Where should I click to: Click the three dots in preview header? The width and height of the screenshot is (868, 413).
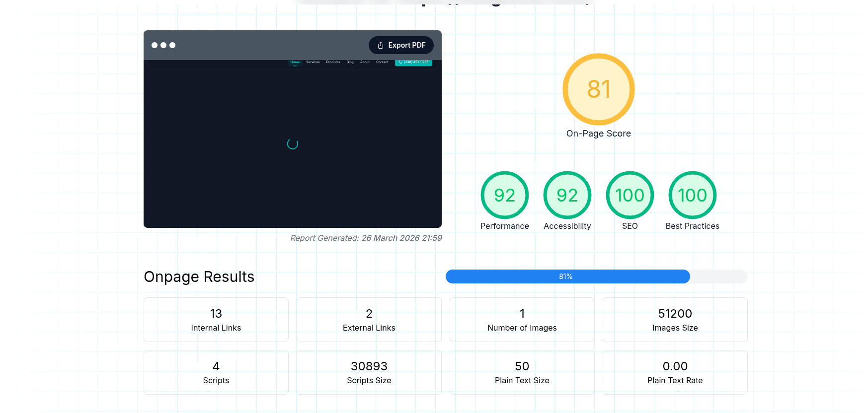[163, 45]
